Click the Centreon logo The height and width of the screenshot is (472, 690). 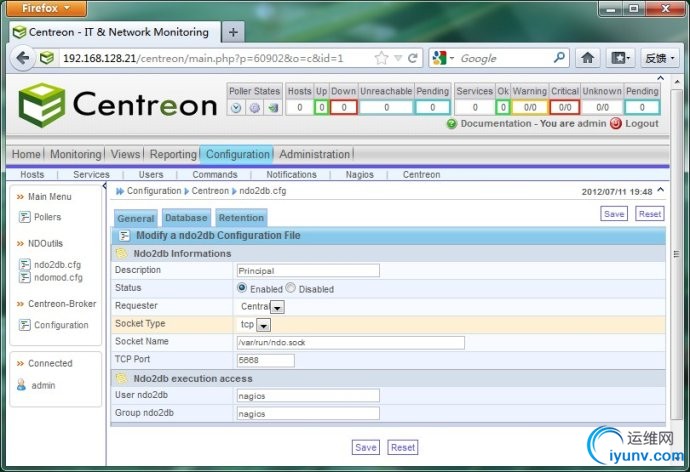pos(118,105)
